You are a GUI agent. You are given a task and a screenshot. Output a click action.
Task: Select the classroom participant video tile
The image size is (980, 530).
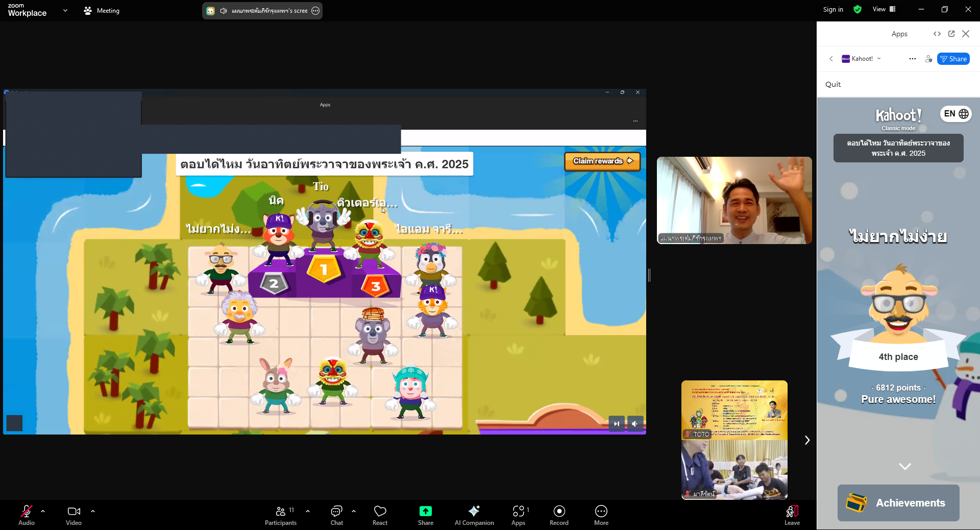pyautogui.click(x=734, y=470)
